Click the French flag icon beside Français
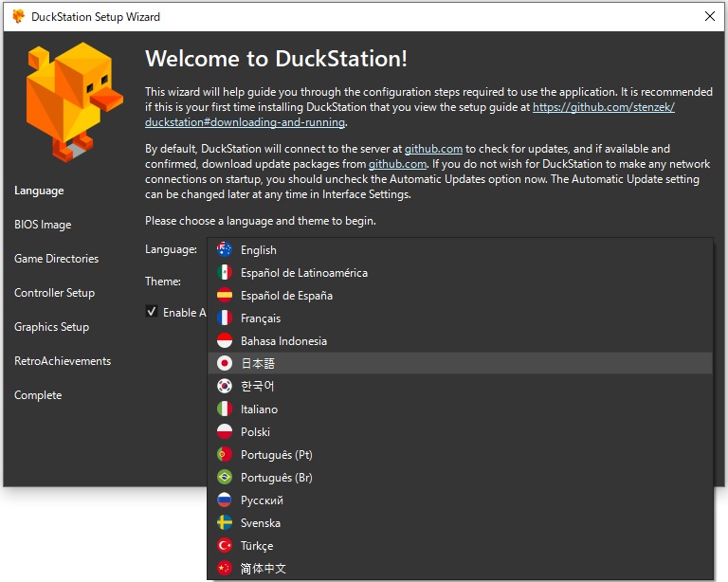Viewport: 728px width, 582px height. click(x=225, y=318)
